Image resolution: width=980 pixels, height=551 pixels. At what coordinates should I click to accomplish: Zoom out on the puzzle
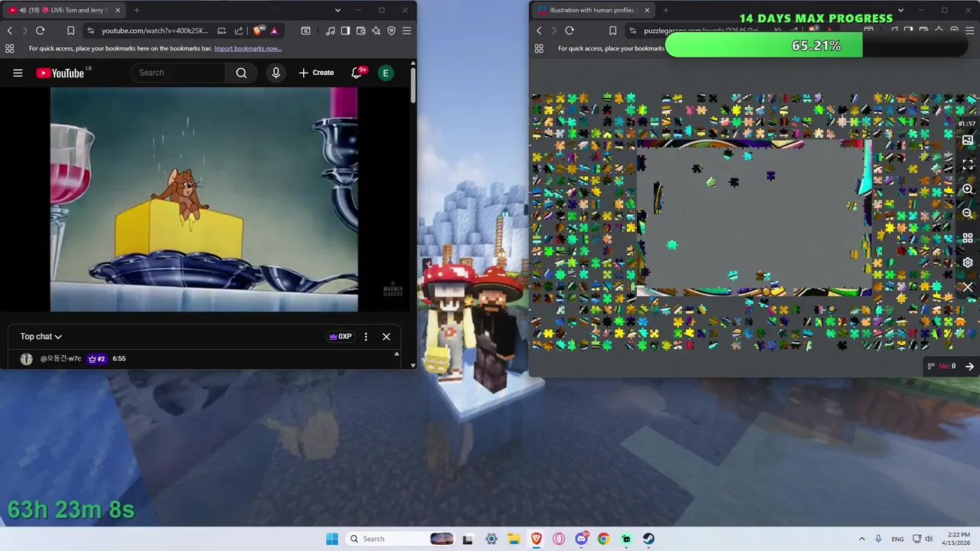click(x=968, y=214)
